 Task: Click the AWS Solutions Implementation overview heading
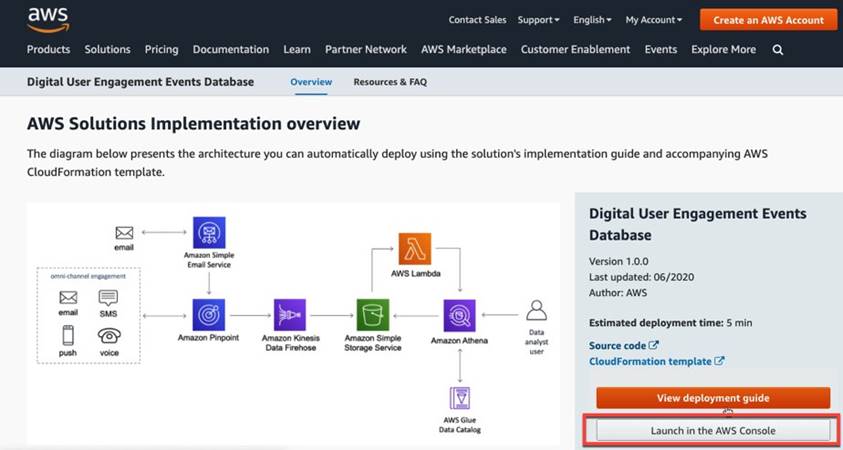pos(194,124)
